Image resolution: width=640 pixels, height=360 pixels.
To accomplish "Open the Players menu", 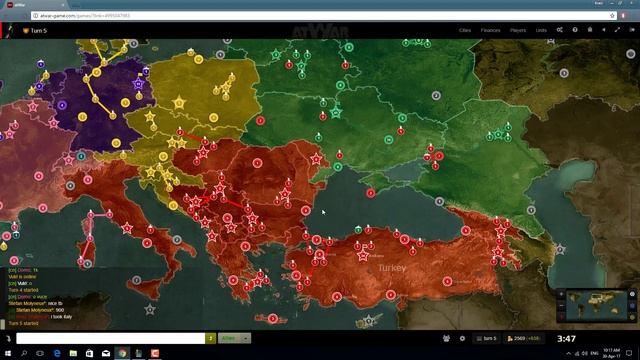I will [518, 30].
